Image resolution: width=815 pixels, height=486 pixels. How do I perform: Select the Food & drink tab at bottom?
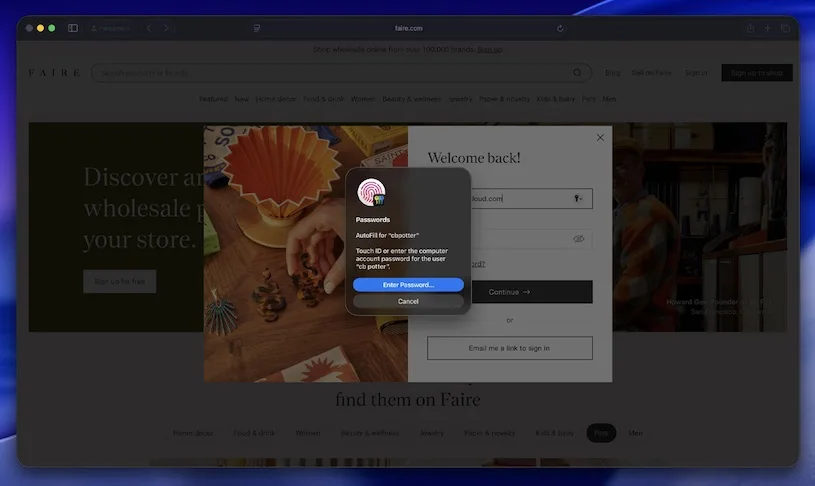tap(254, 433)
